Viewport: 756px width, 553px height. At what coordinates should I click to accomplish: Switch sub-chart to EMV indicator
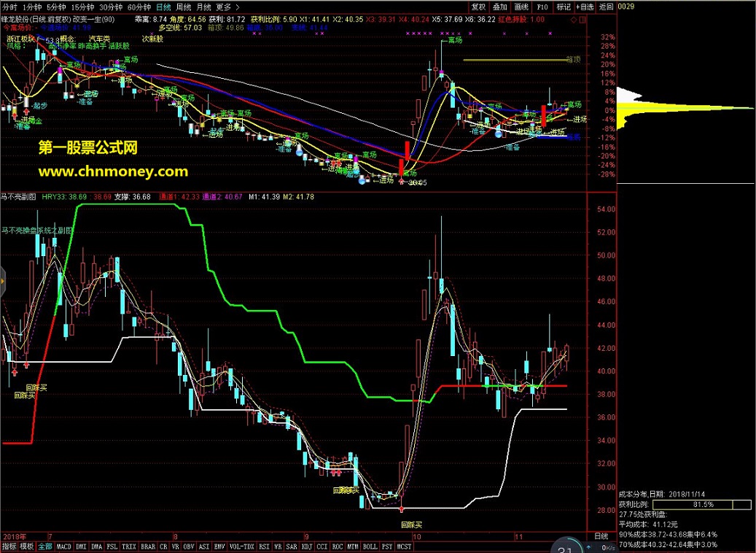click(219, 546)
